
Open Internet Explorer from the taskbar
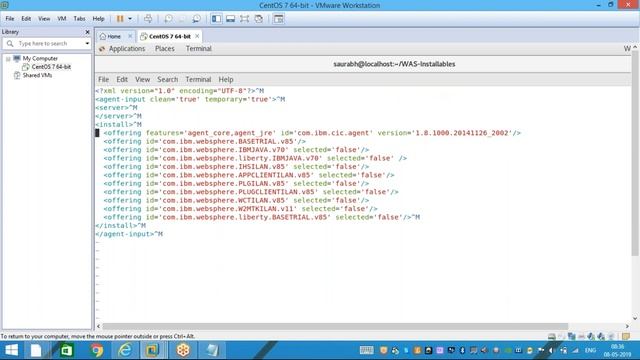point(125,350)
